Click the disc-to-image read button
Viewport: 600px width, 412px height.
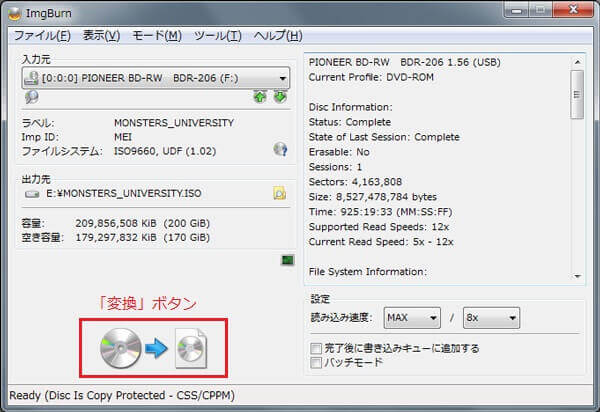[153, 348]
